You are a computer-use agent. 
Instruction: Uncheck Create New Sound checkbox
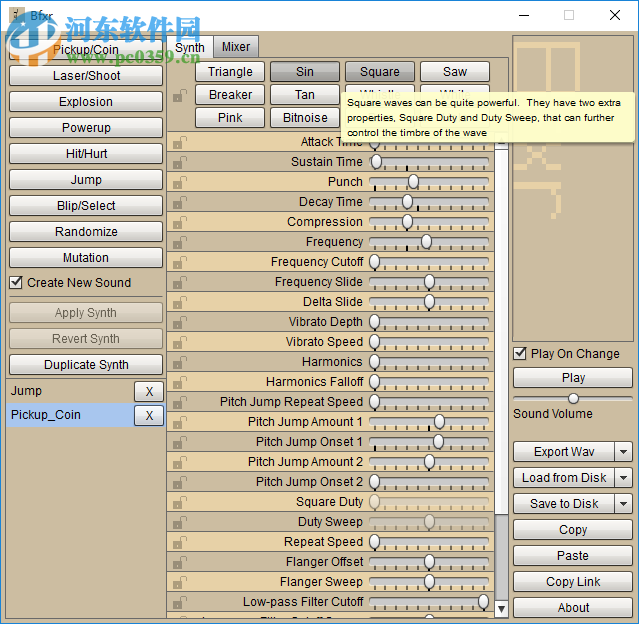click(16, 282)
